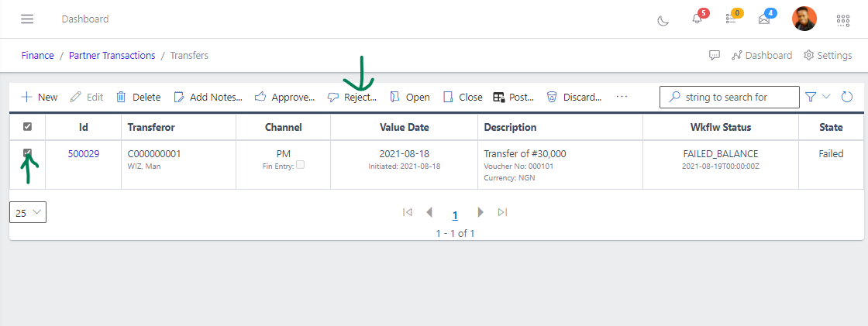The width and height of the screenshot is (868, 326).
Task: Go to previous page arrow
Action: [x=429, y=212]
